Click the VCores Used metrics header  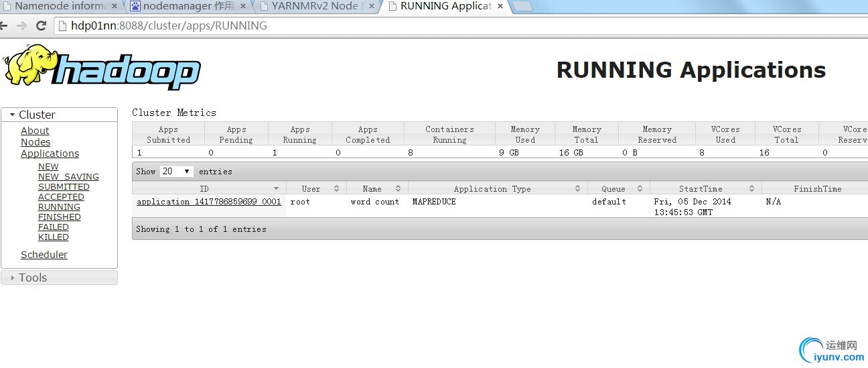pyautogui.click(x=725, y=135)
